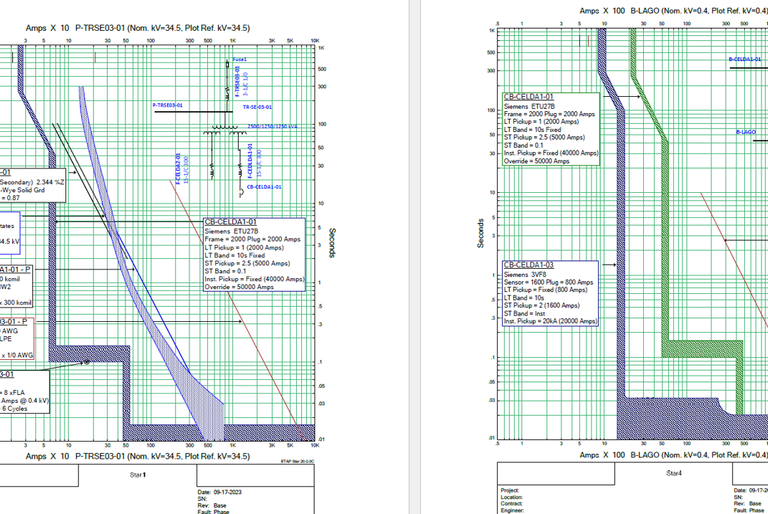Image resolution: width=768 pixels, height=514 pixels.
Task: Click the 'Location:' field label
Action: [x=511, y=497]
